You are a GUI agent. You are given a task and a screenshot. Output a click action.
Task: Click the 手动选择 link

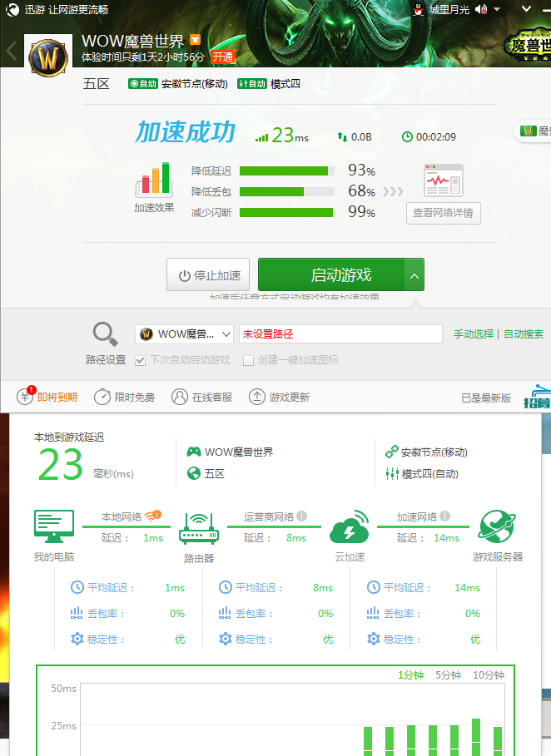click(473, 334)
